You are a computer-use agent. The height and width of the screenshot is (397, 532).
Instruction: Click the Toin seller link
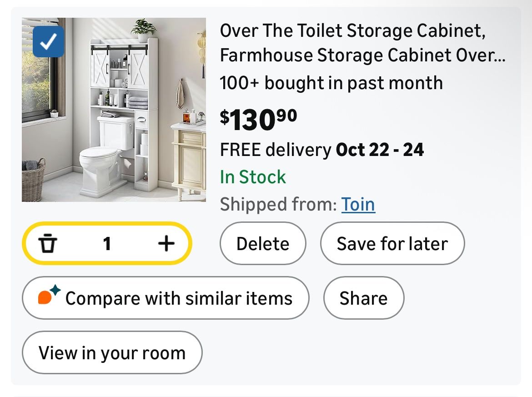358,204
